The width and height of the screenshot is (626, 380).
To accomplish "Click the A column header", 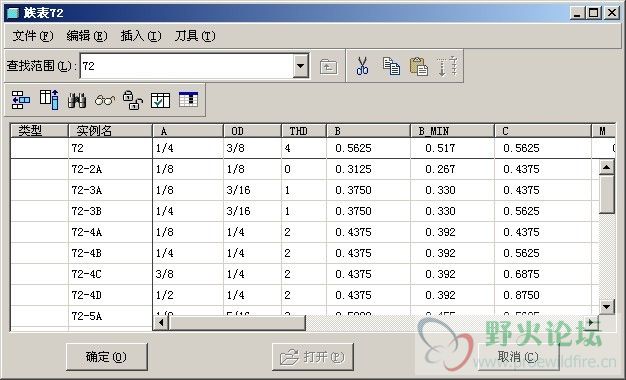I will [188, 131].
